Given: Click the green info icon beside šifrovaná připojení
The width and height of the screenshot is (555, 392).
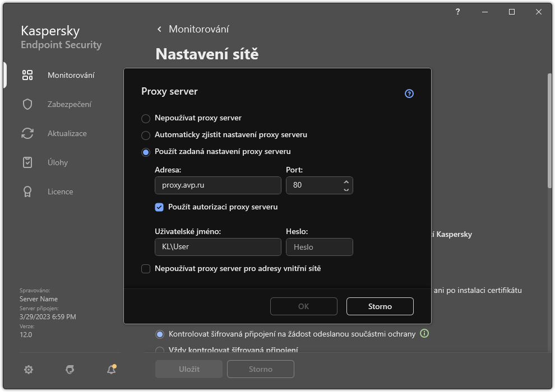Looking at the screenshot, I should (424, 333).
